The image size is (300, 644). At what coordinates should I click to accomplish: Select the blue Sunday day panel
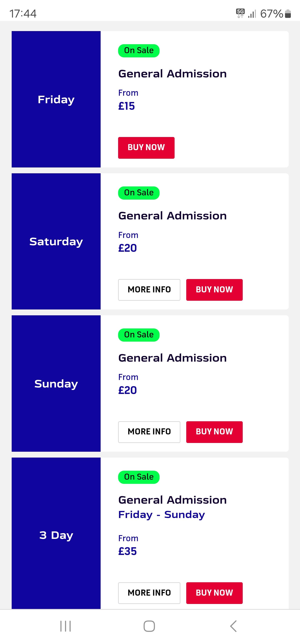click(56, 384)
